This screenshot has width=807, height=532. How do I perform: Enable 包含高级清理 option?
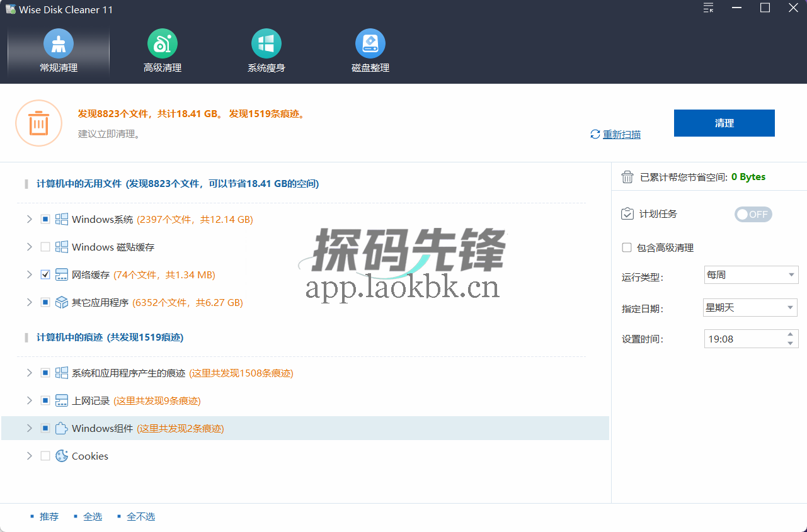(627, 247)
